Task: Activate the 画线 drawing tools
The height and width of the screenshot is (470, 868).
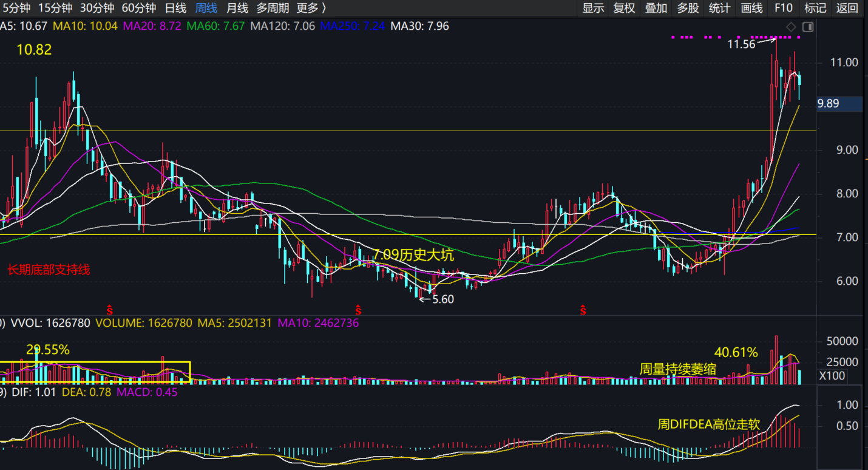Action: point(751,8)
